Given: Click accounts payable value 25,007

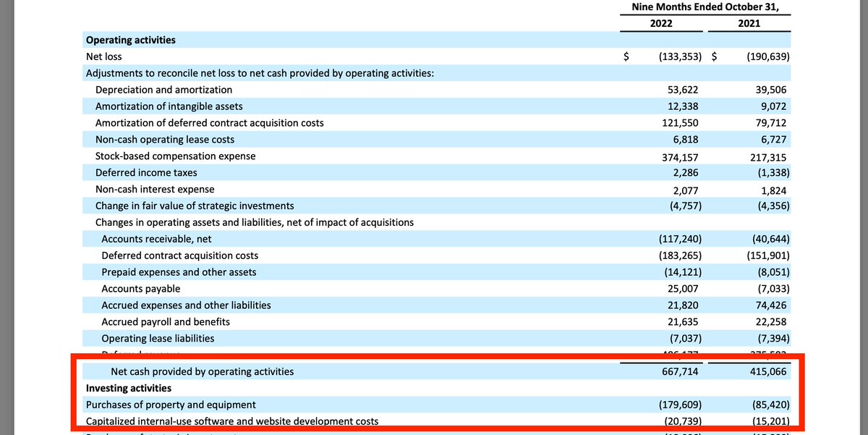Looking at the screenshot, I should [x=683, y=289].
